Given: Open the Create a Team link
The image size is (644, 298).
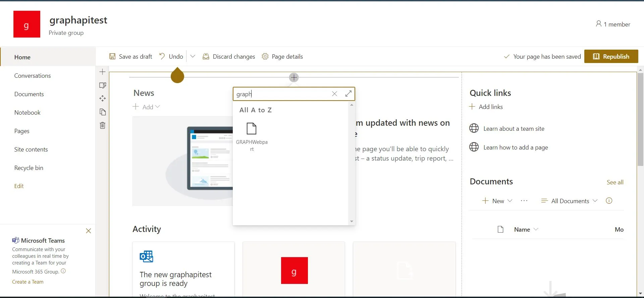Looking at the screenshot, I should coord(28,282).
